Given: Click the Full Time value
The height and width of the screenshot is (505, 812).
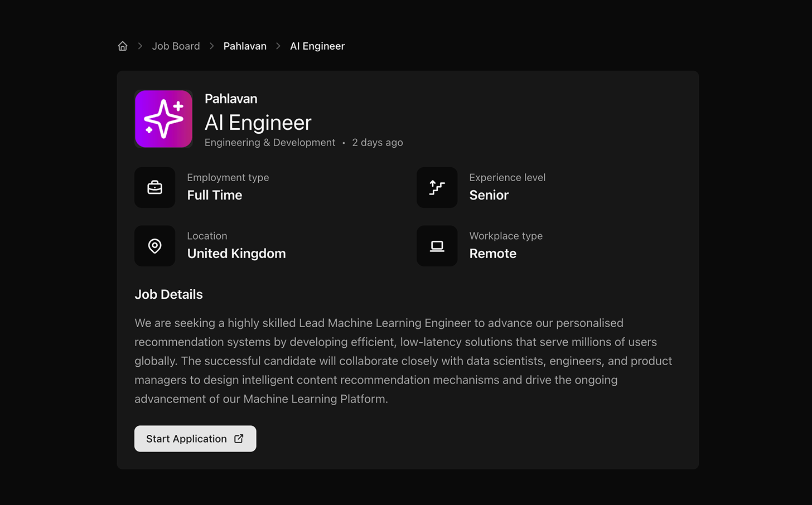Looking at the screenshot, I should click(x=215, y=195).
